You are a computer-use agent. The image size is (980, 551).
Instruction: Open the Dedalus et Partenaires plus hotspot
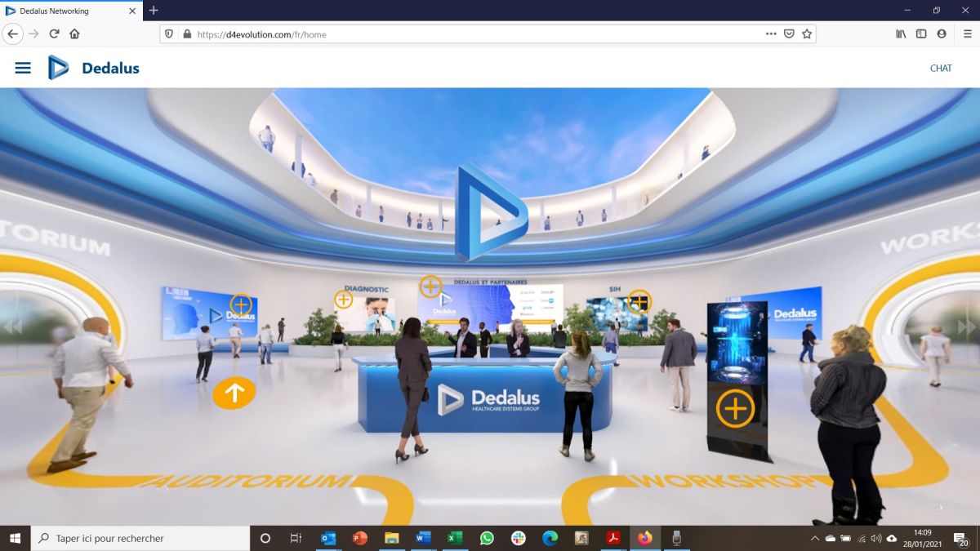430,287
